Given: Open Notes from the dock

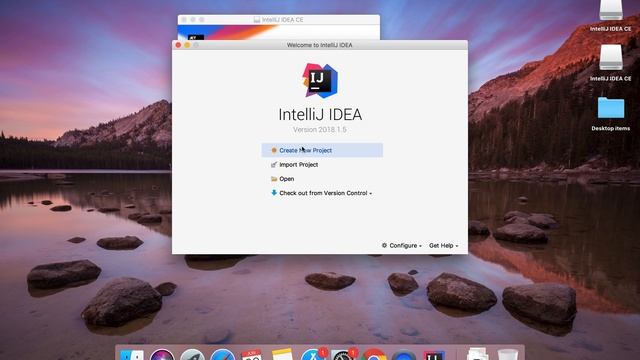Looking at the screenshot, I should point(282,355).
